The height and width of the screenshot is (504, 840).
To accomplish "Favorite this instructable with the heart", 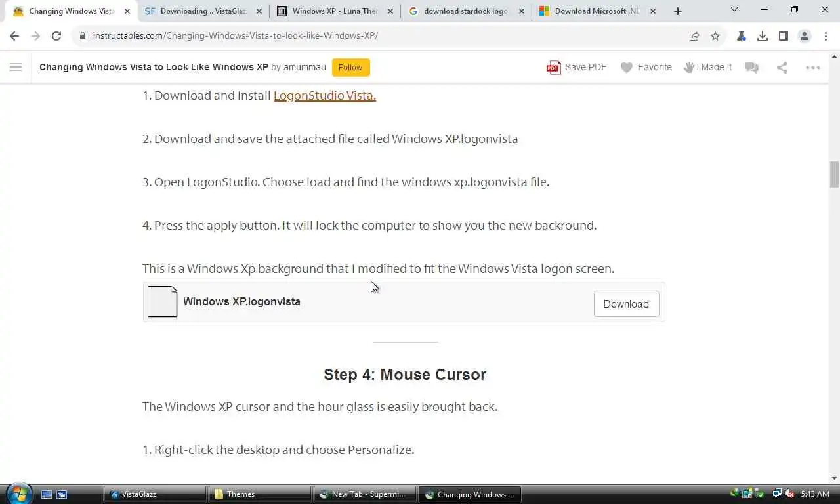I will pyautogui.click(x=646, y=67).
